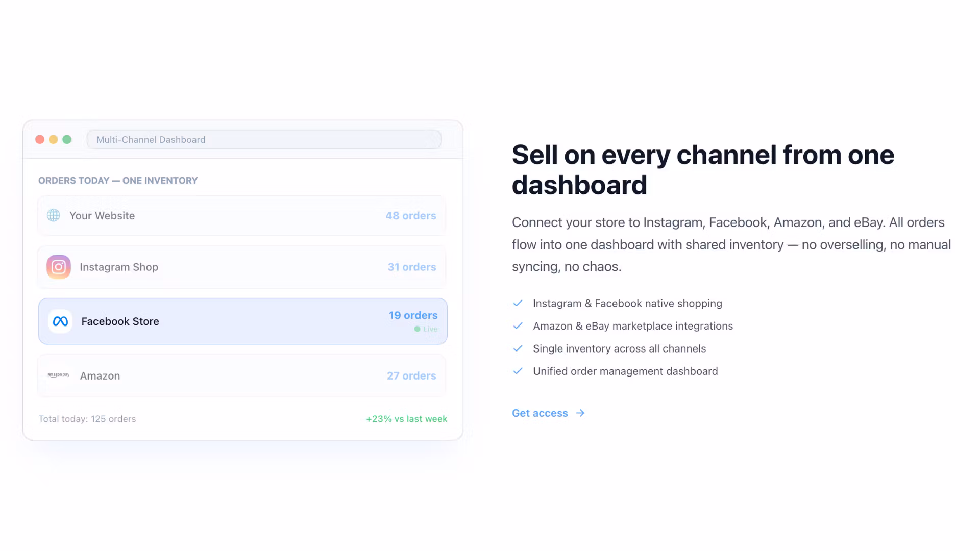Click the green window dot in mockup
The height and width of the screenshot is (551, 980).
(67, 139)
